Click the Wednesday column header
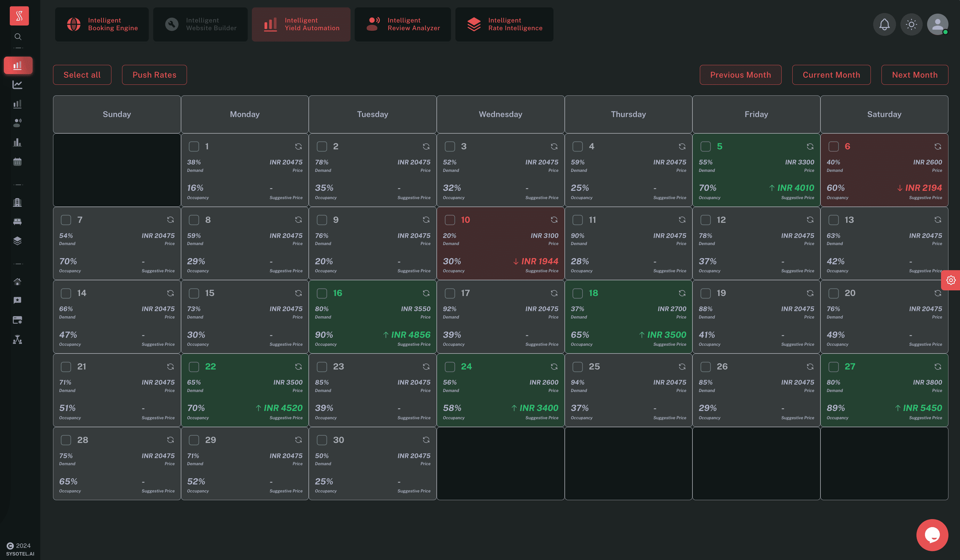This screenshot has width=960, height=560. coord(500,114)
